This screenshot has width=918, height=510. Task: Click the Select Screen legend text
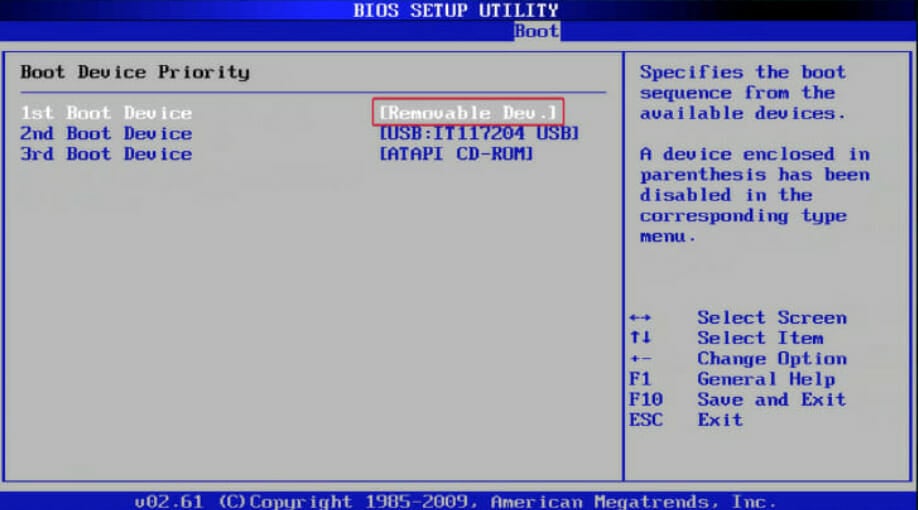click(771, 318)
